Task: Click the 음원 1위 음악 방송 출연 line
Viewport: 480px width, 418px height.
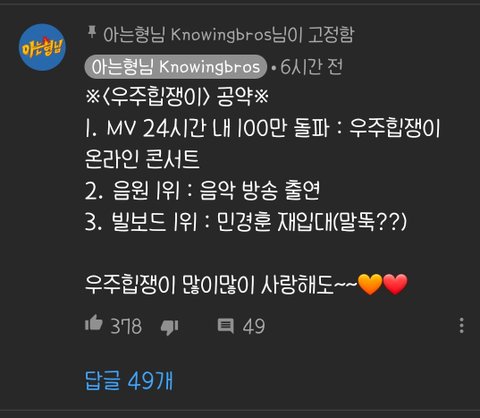Action: click(202, 190)
